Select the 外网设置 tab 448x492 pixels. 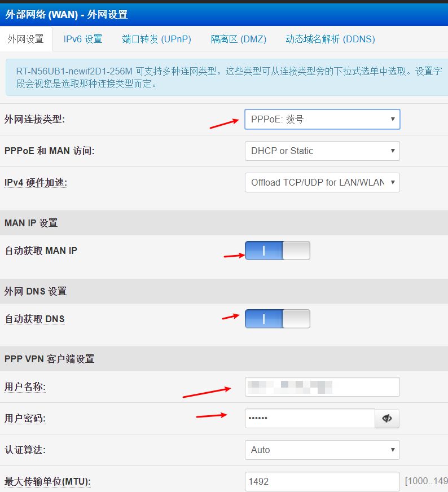25,39
